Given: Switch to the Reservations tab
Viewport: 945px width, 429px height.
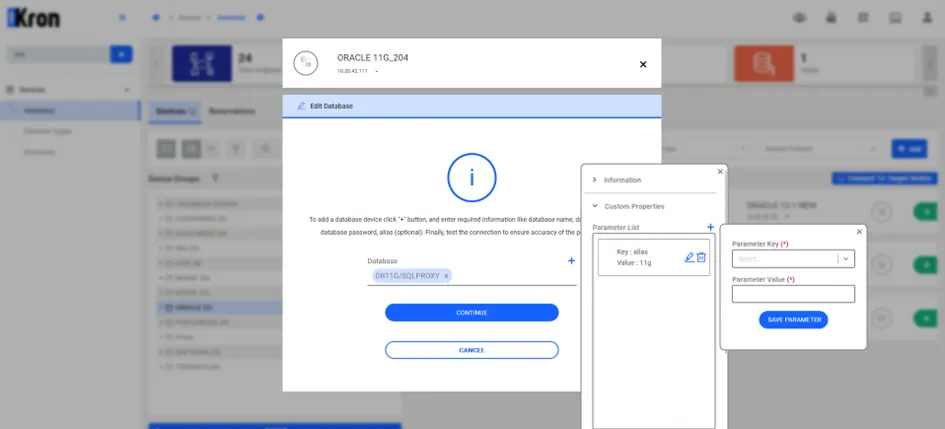Looking at the screenshot, I should [x=231, y=111].
